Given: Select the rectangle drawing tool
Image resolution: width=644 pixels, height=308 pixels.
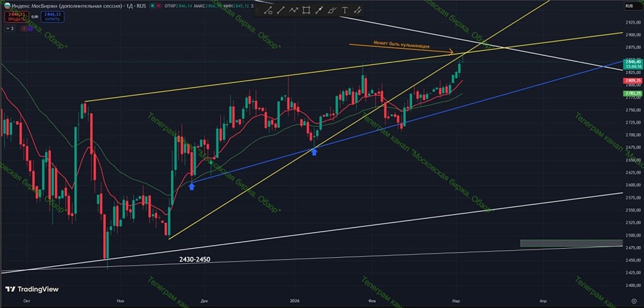Looking at the screenshot, I should (x=306, y=11).
